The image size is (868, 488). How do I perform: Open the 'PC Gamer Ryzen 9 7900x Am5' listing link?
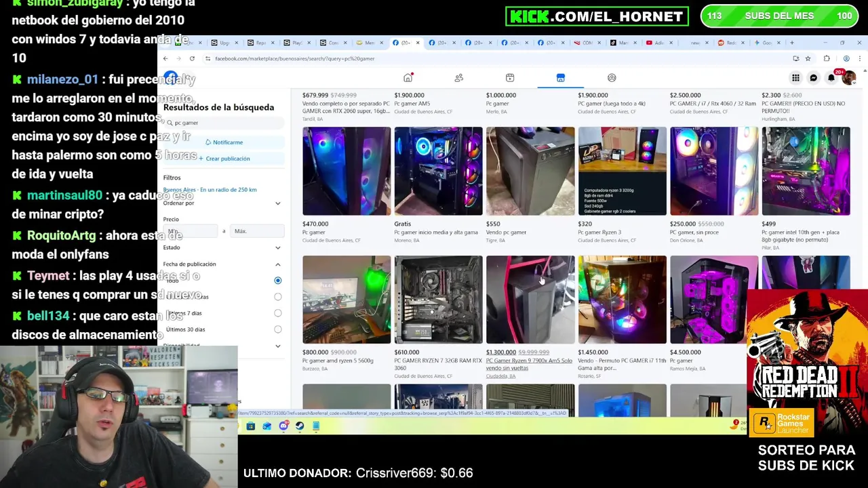529,364
